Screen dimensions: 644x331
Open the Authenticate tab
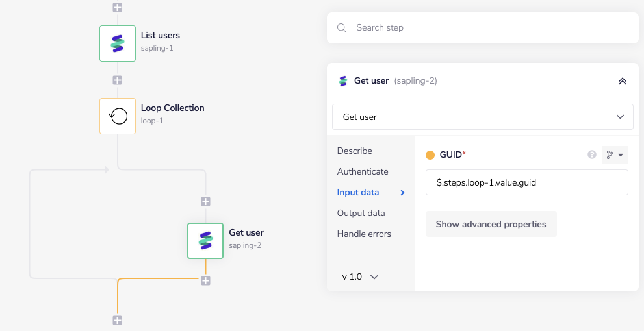pos(363,171)
